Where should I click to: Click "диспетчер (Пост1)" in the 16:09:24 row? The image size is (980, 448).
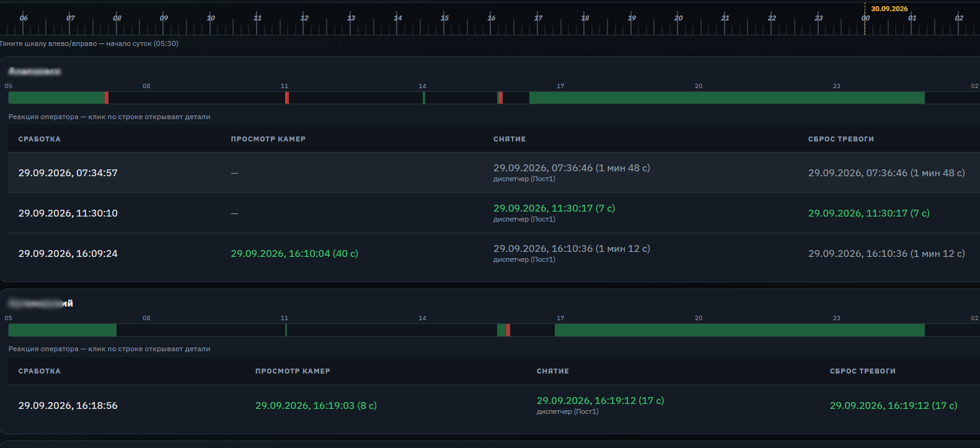(x=524, y=259)
